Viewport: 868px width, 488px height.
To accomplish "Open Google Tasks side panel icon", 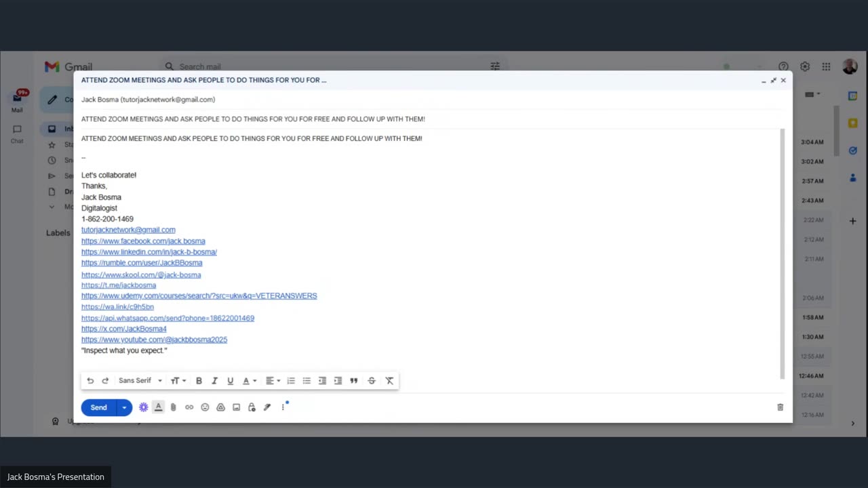I will 853,150.
